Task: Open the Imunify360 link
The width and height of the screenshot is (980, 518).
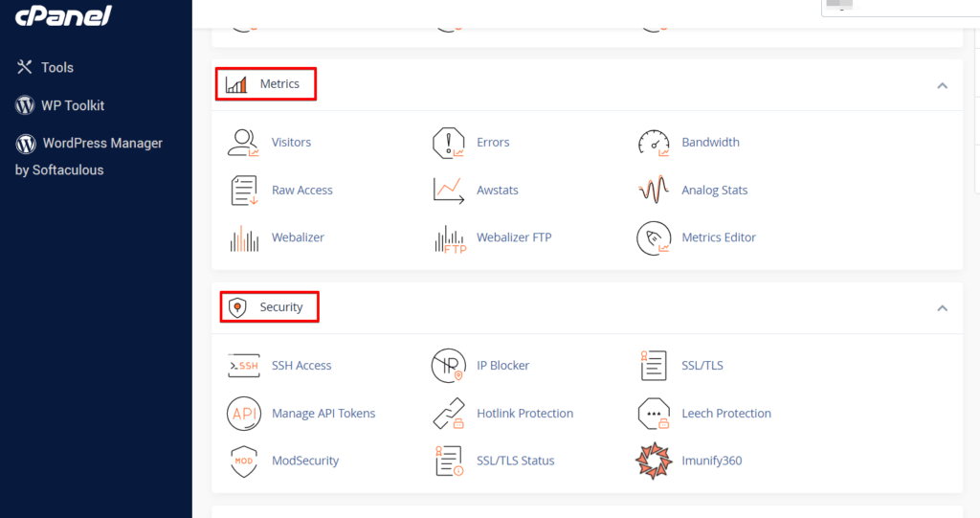Action: (712, 461)
